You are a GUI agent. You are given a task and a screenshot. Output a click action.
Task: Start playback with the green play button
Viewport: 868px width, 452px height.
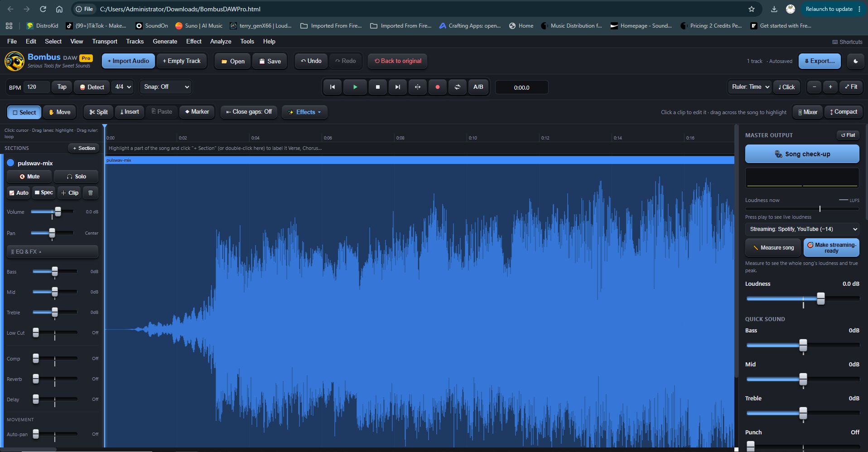click(355, 87)
